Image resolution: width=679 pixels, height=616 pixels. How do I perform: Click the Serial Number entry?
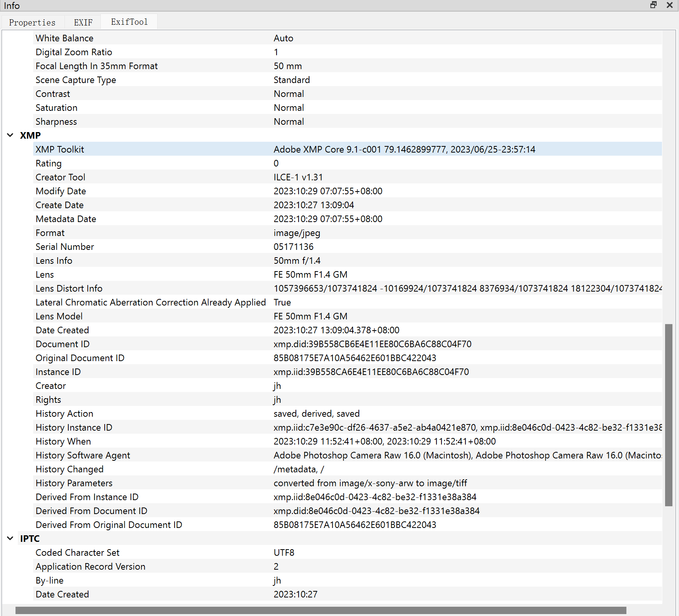tap(65, 247)
